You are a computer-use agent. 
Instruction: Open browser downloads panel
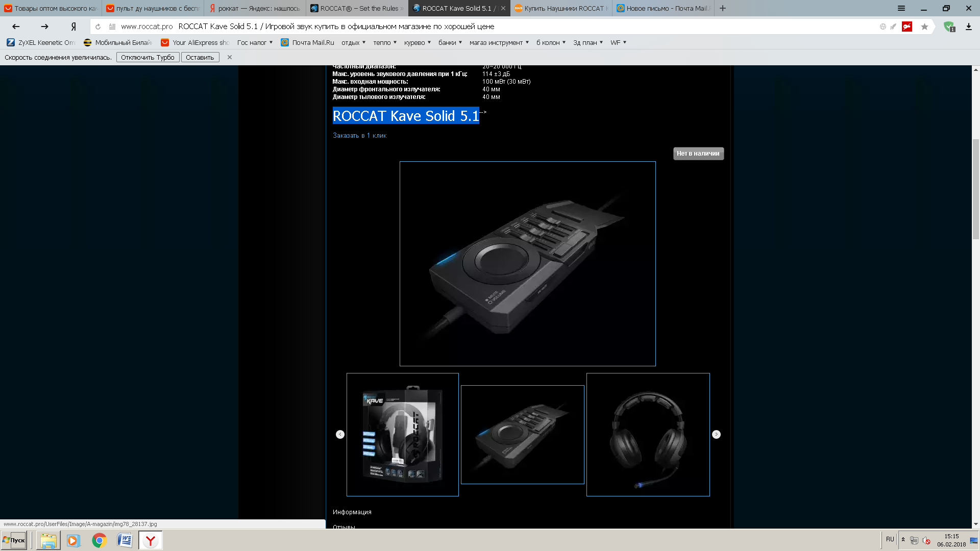click(x=968, y=27)
